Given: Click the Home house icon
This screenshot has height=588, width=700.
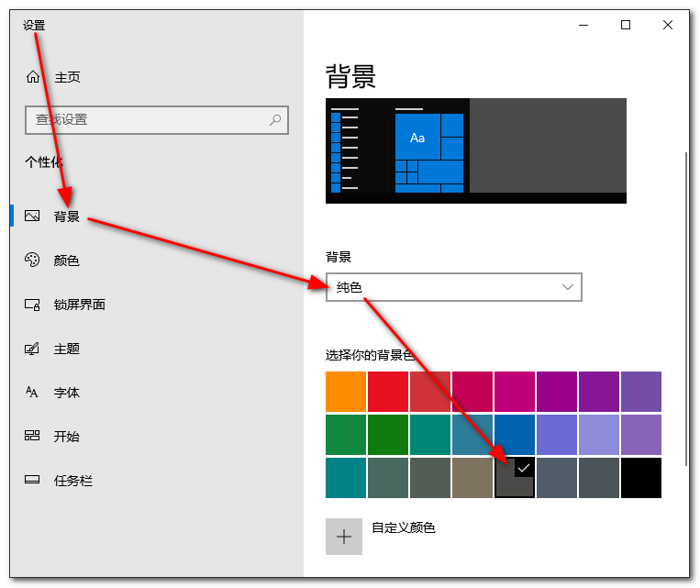Looking at the screenshot, I should [x=33, y=77].
